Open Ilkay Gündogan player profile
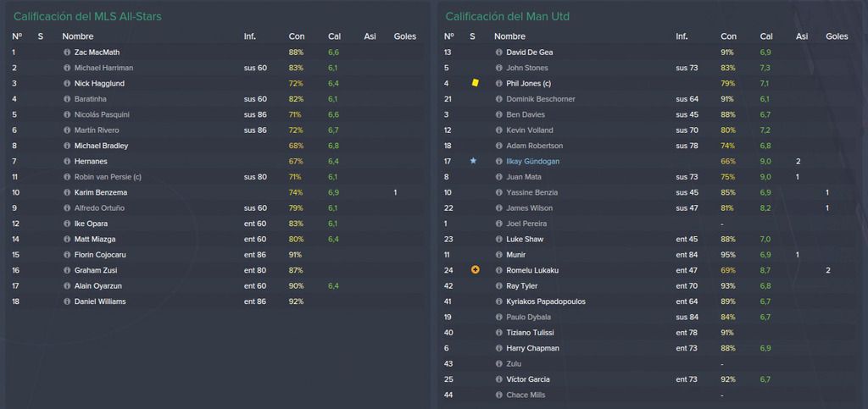This screenshot has width=868, height=409. 534,162
